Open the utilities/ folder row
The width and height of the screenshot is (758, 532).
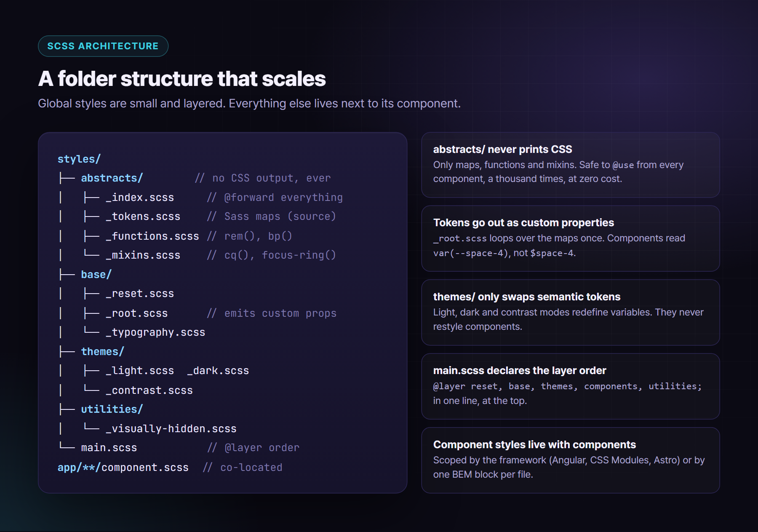112,409
